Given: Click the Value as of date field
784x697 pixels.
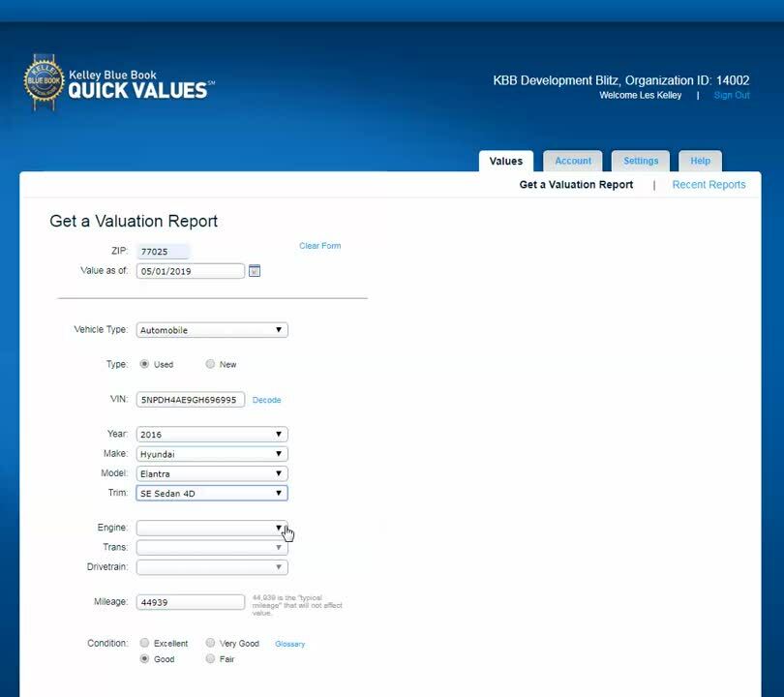Looking at the screenshot, I should click(191, 271).
